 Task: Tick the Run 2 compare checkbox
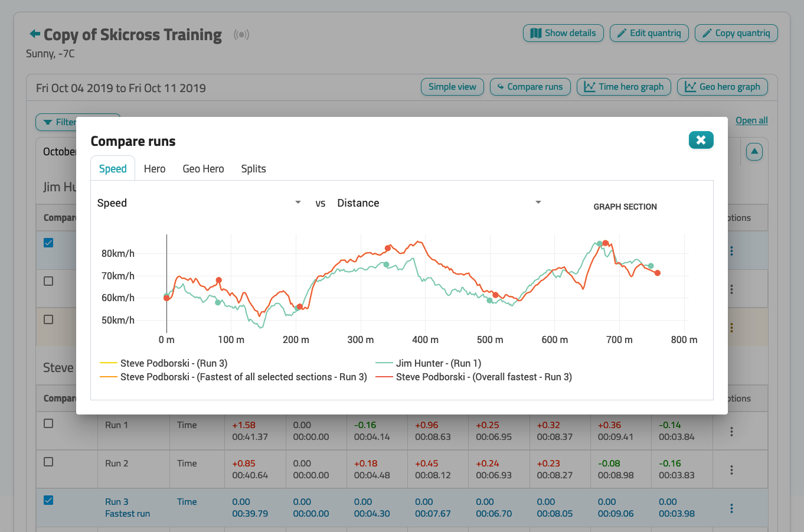tap(49, 462)
